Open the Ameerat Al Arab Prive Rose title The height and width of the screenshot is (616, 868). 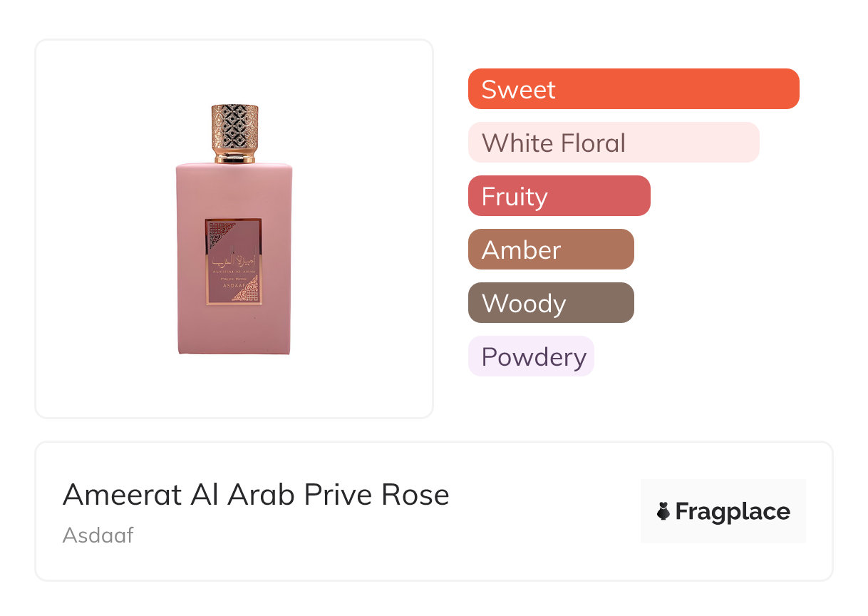[x=256, y=495]
